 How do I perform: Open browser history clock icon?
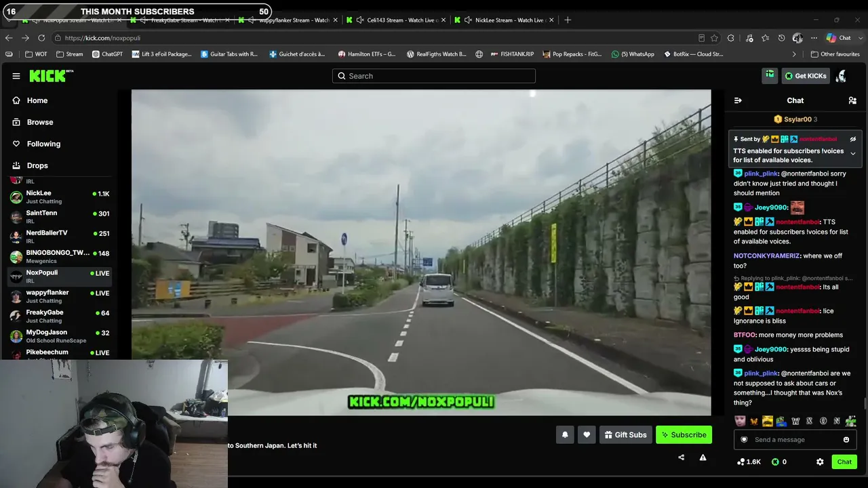pos(781,38)
